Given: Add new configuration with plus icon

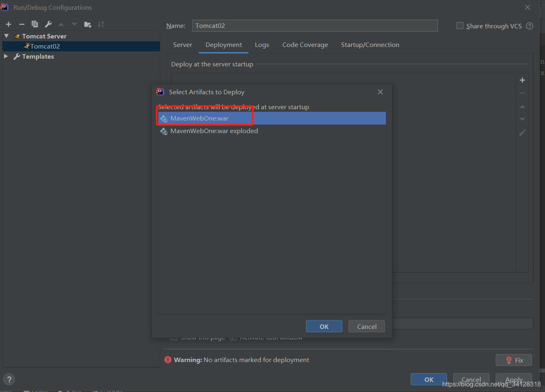Looking at the screenshot, I should click(x=8, y=24).
